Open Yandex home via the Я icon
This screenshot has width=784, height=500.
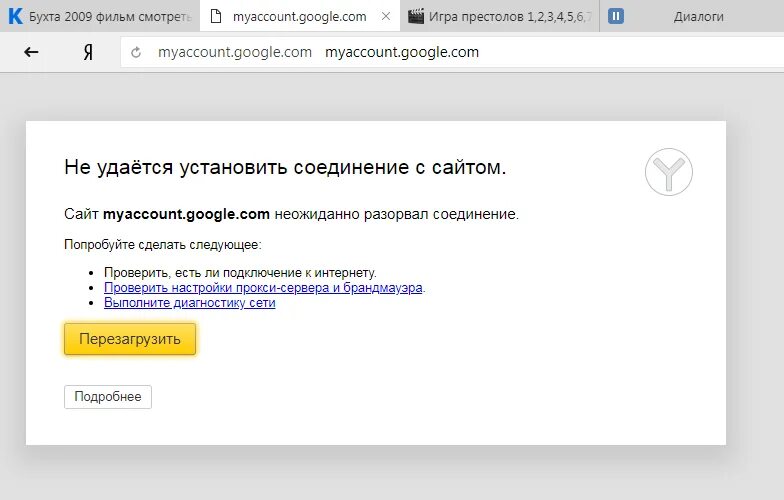(88, 52)
